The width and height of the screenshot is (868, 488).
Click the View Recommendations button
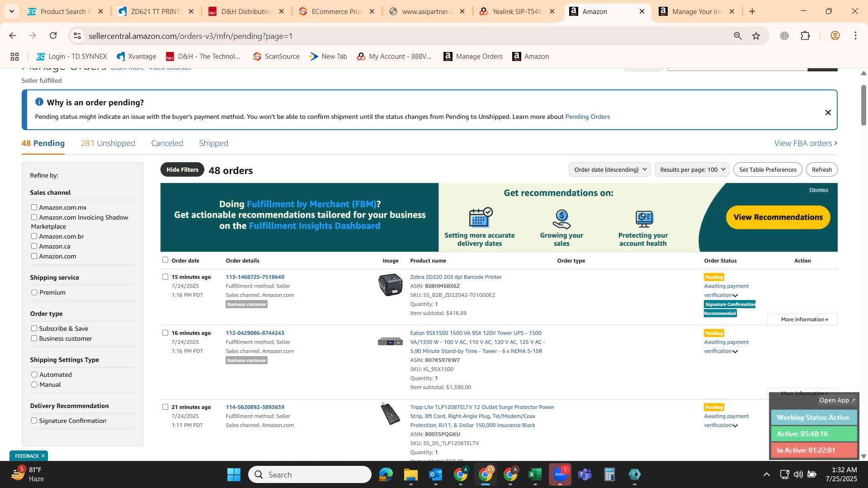778,217
